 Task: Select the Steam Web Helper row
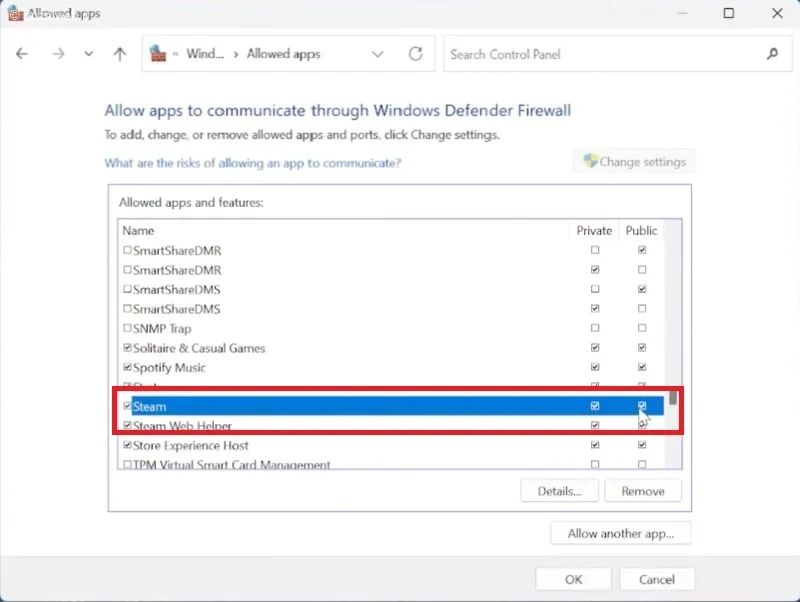click(393, 425)
